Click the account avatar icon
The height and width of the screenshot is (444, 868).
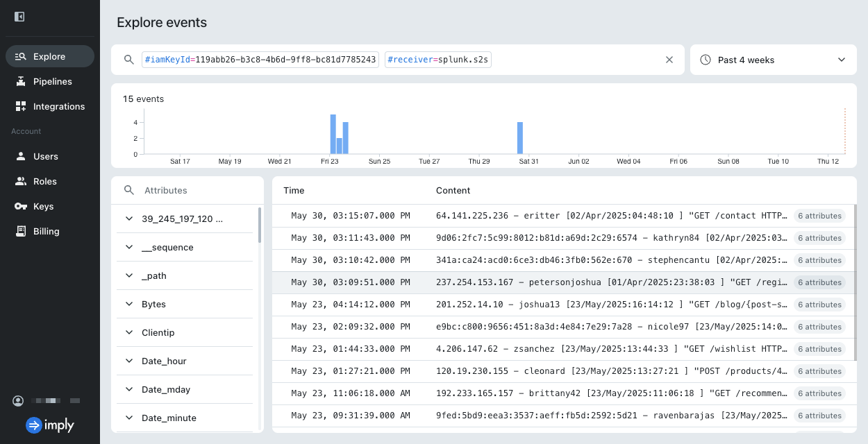[18, 401]
